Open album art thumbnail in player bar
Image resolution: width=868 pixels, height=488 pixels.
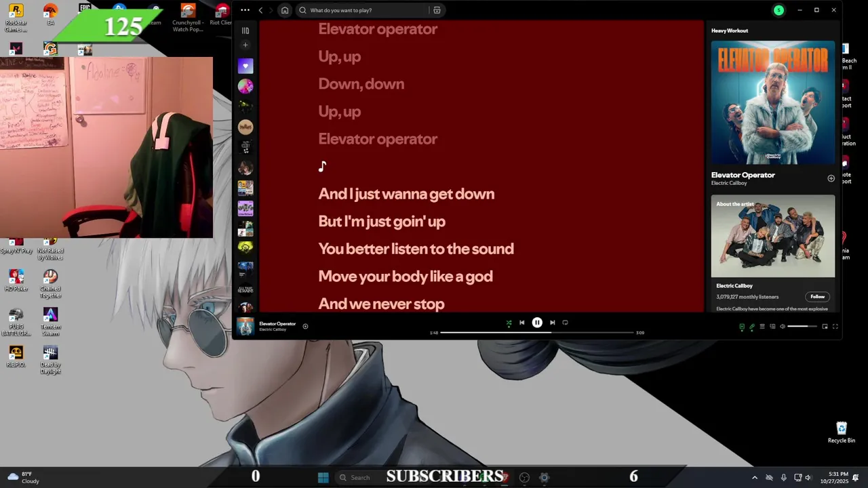[x=245, y=326]
